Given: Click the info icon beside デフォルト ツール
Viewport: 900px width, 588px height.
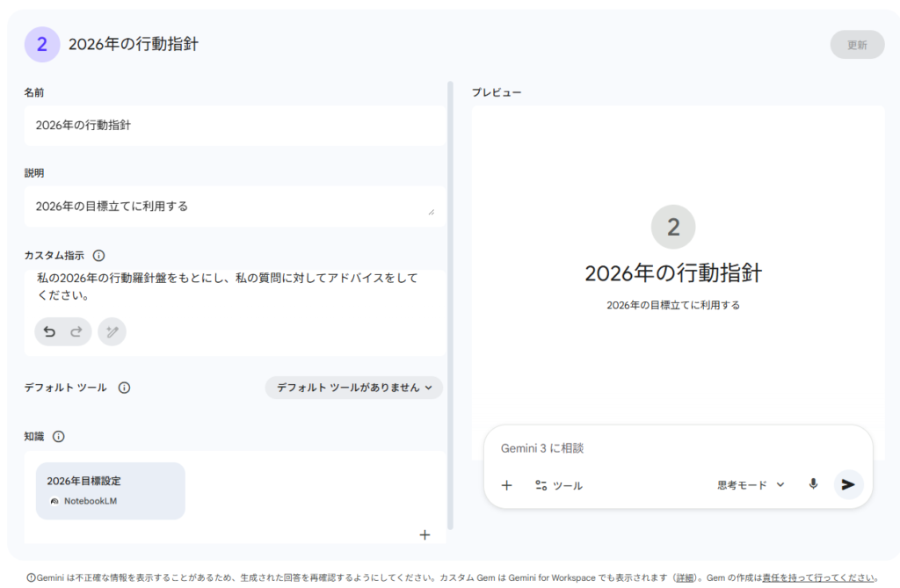Looking at the screenshot, I should coord(124,388).
